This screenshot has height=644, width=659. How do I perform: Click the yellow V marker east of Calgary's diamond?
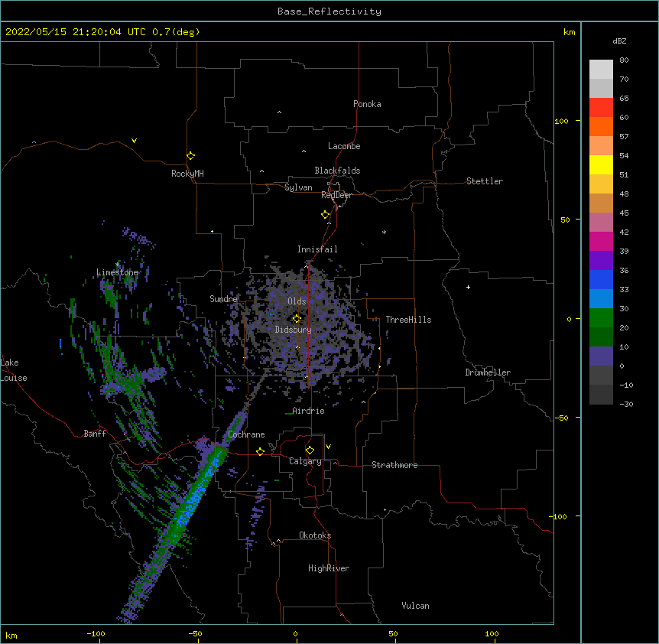tap(328, 447)
